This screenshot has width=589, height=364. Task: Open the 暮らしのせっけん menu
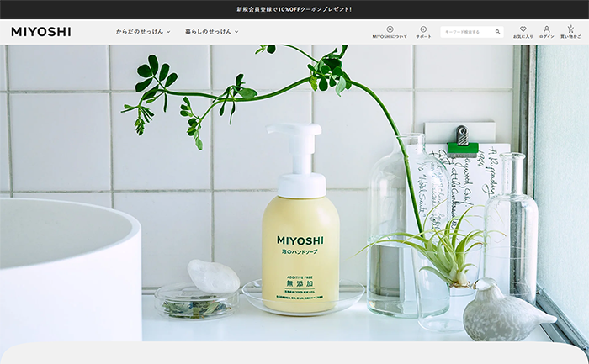207,32
